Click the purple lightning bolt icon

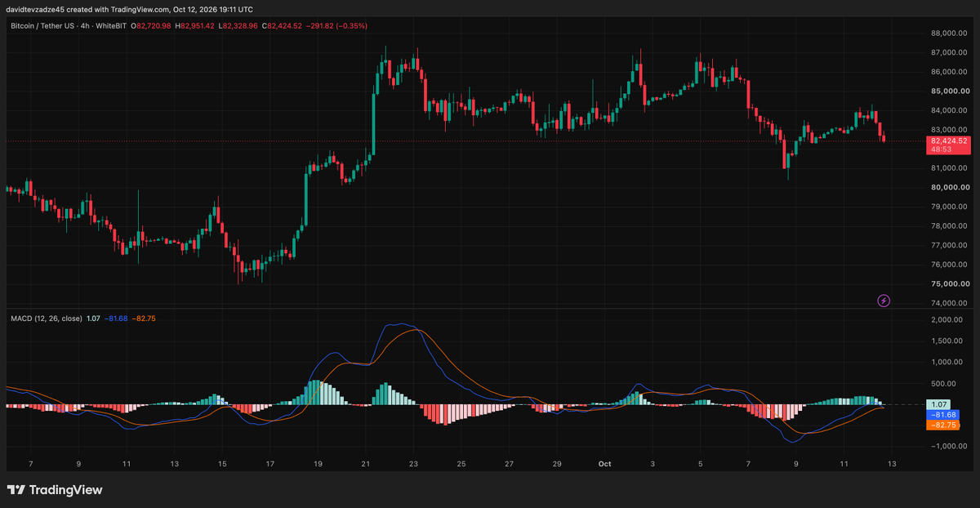884,301
